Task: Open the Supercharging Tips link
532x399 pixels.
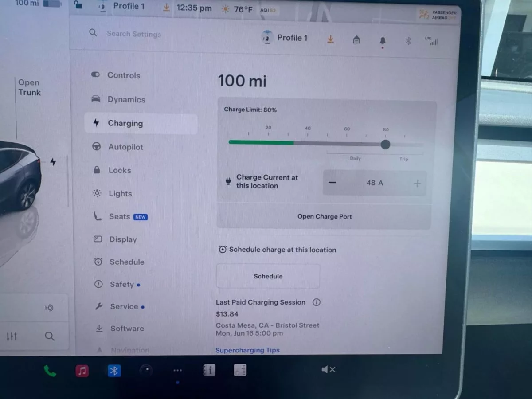Action: point(247,350)
